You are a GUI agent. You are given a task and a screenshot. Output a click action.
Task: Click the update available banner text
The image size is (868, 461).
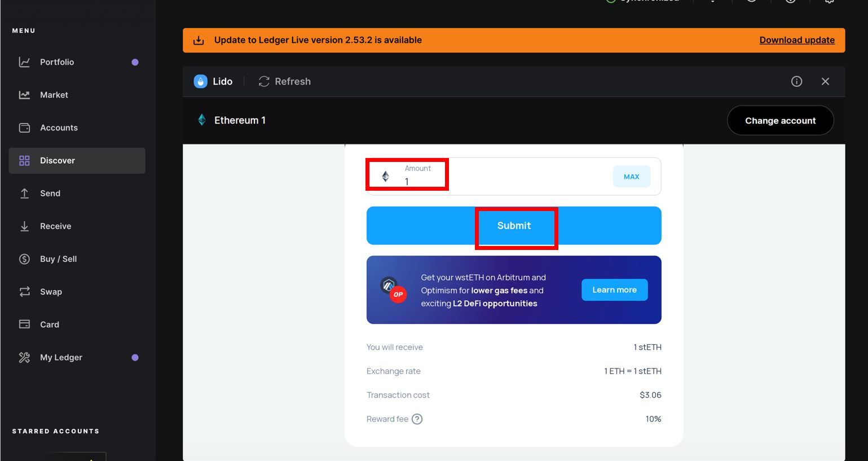tap(318, 40)
